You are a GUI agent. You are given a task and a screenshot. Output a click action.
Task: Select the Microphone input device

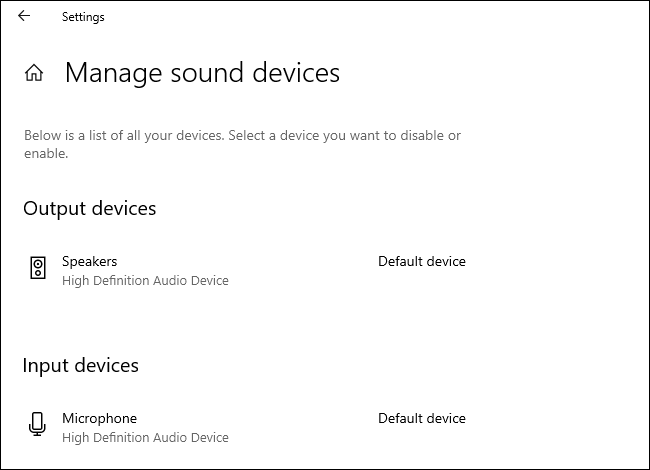tap(99, 418)
